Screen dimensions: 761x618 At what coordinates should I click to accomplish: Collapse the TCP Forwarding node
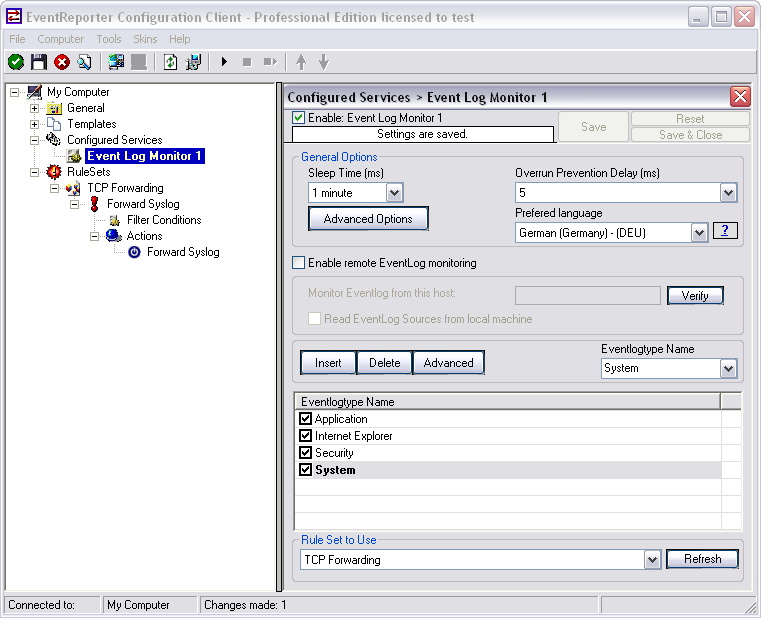pyautogui.click(x=54, y=188)
